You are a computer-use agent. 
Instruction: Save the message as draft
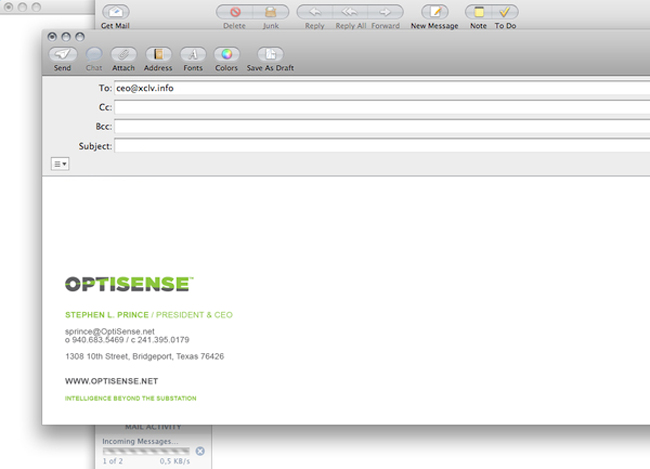270,54
